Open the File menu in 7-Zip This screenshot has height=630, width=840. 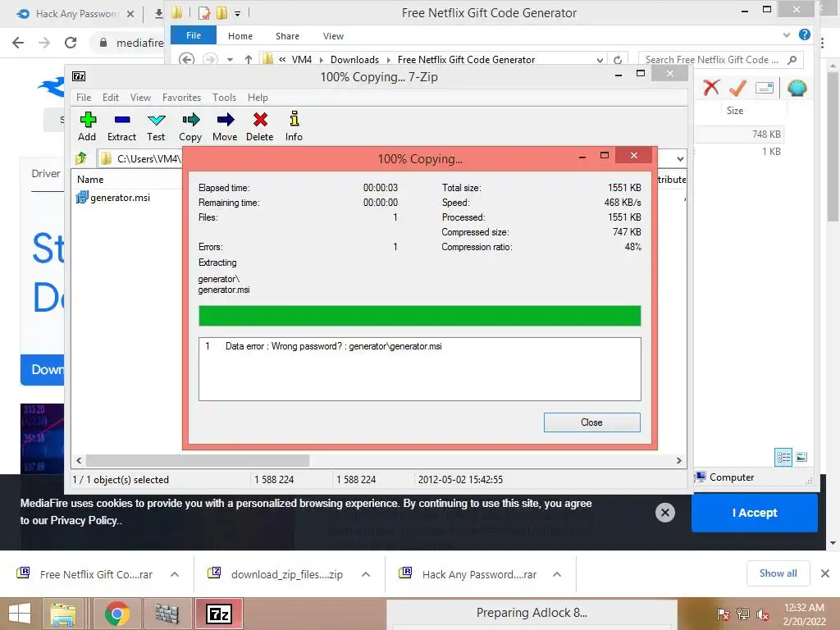click(x=84, y=98)
